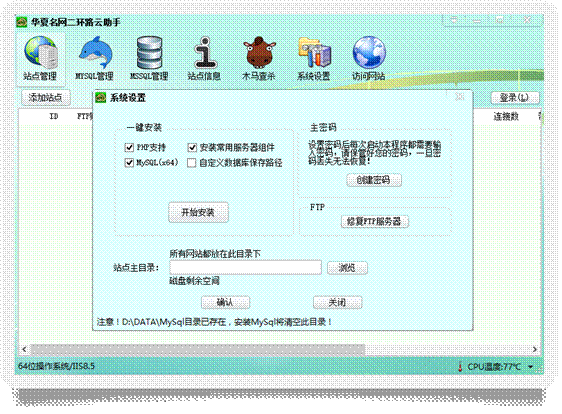This screenshot has width=562, height=414.
Task: Open title bar dropdown menu arrow
Action: click(454, 20)
